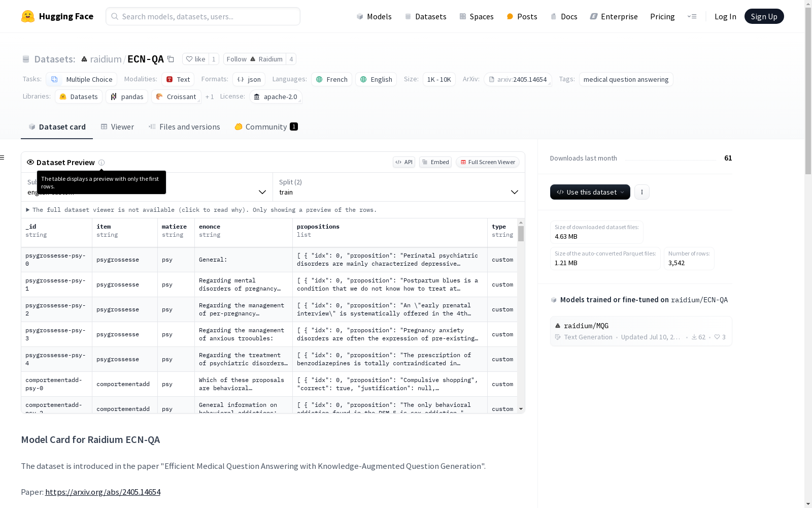Click the apache-2.0 license tag
812x508 pixels.
276,97
